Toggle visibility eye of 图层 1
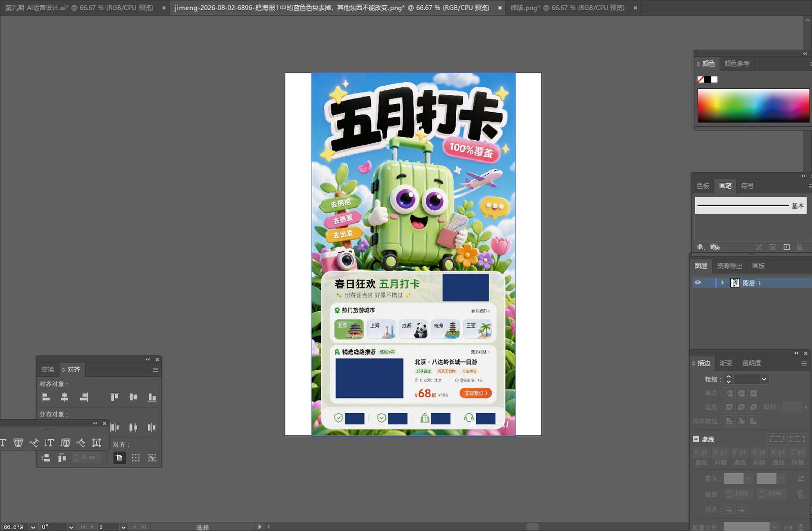 pos(698,283)
